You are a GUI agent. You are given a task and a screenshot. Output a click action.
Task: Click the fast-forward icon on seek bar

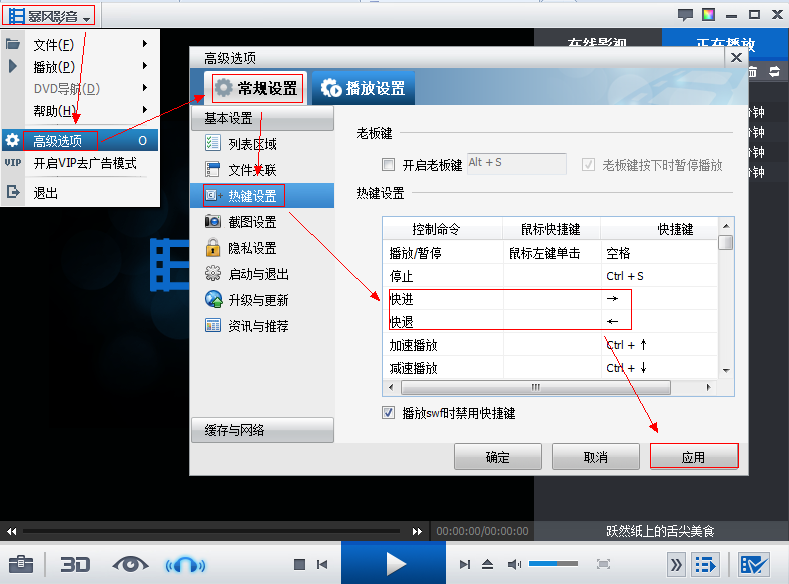[417, 531]
